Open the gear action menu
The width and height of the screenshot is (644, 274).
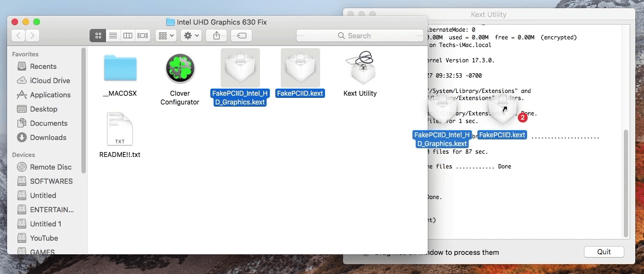[x=191, y=36]
